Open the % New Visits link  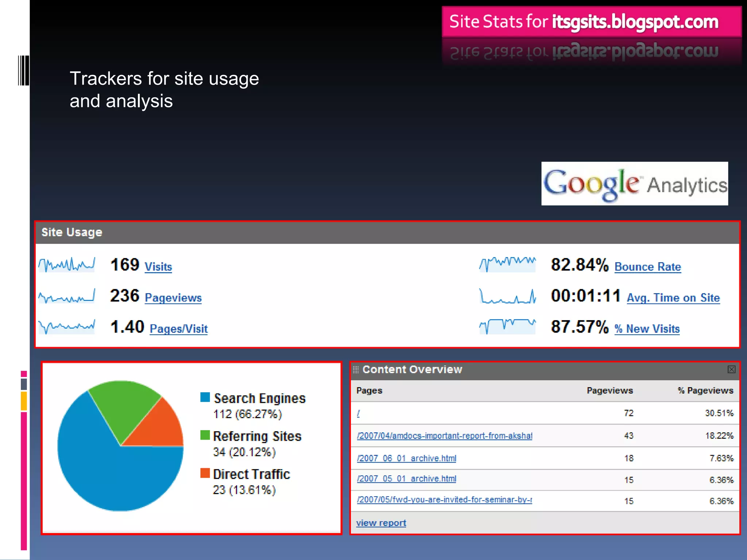[647, 328]
